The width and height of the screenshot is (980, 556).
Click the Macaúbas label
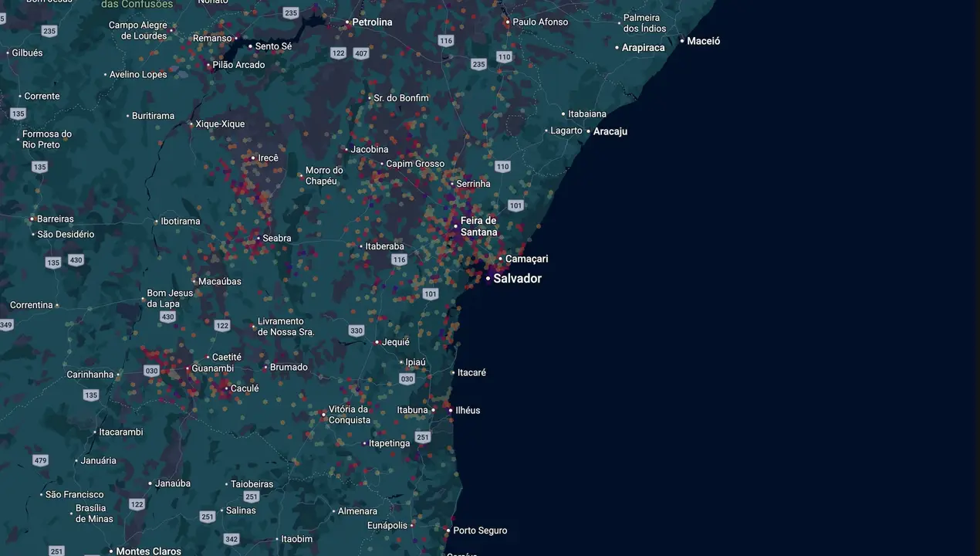pos(220,281)
